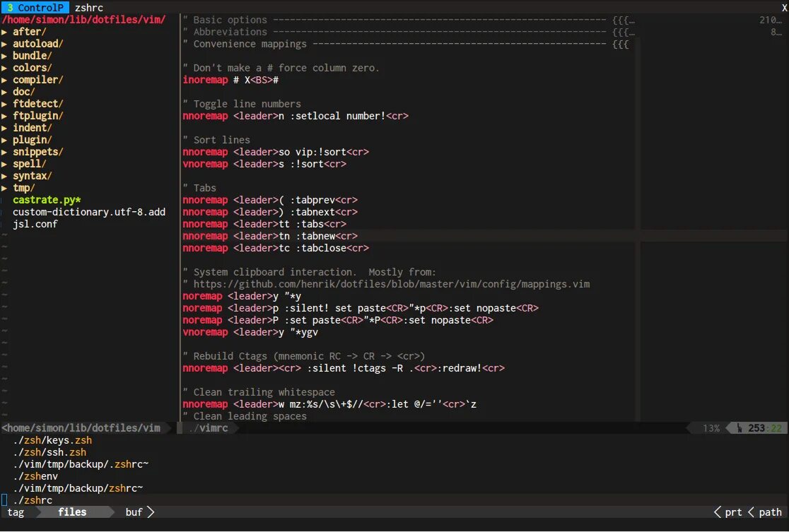Click the prt indicator in CtrlP statusline
This screenshot has height=532, width=789.
[x=733, y=512]
